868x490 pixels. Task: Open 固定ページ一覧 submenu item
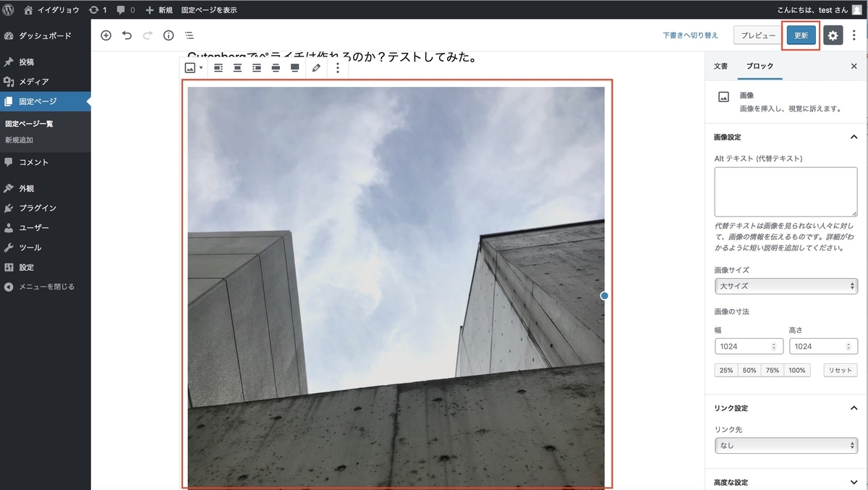coord(29,124)
